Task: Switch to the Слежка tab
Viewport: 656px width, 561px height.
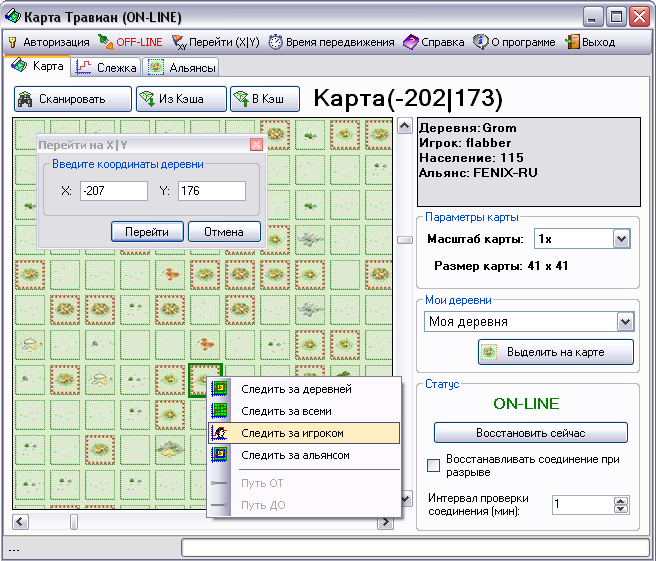Action: tap(106, 67)
